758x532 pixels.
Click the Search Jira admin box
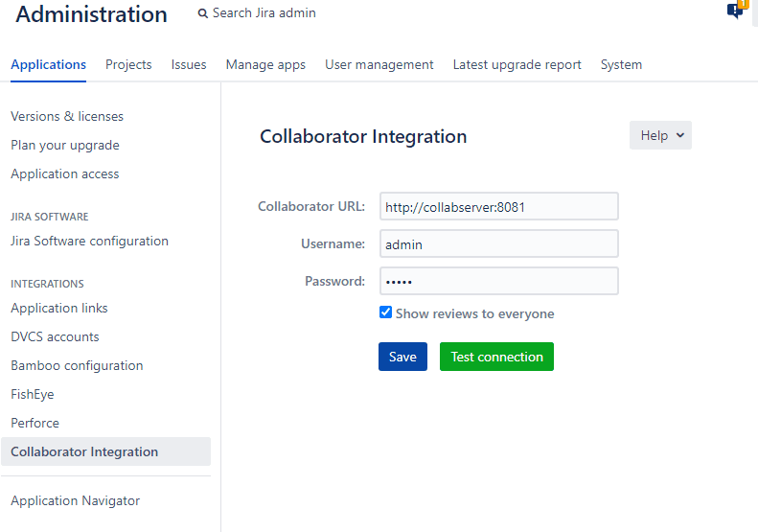coord(264,13)
